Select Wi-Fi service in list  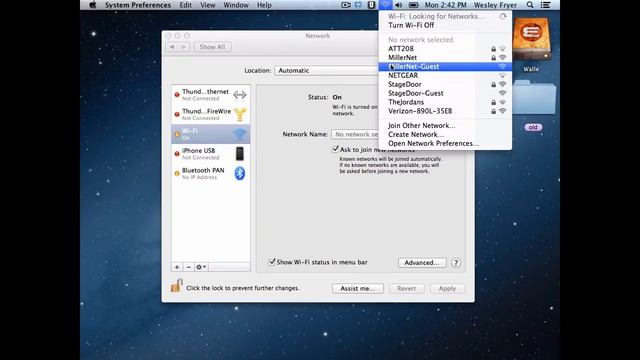click(211, 134)
